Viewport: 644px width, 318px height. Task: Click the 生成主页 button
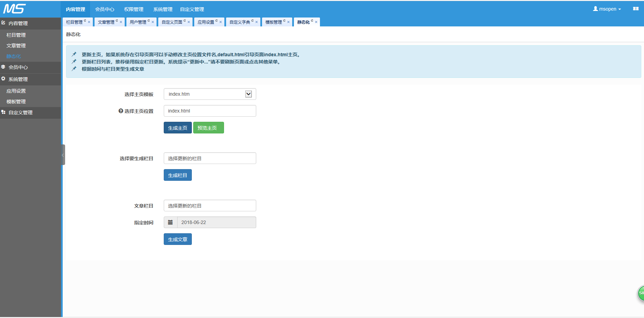point(178,128)
